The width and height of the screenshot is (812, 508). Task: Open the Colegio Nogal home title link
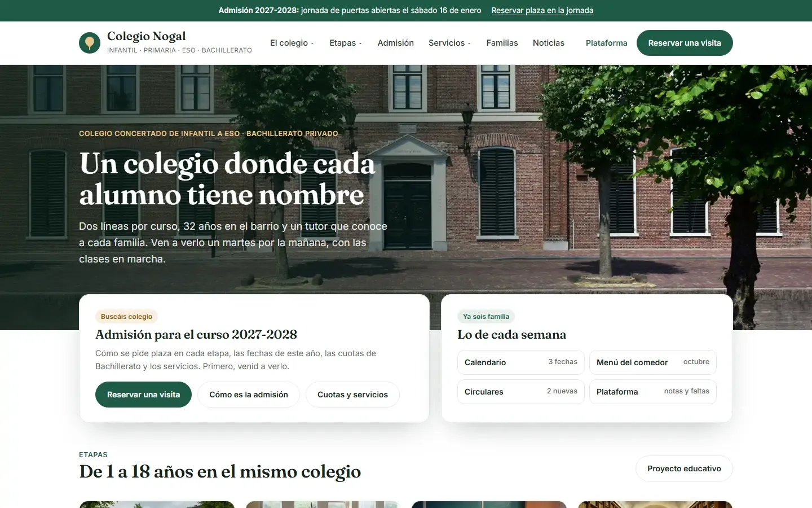146,36
